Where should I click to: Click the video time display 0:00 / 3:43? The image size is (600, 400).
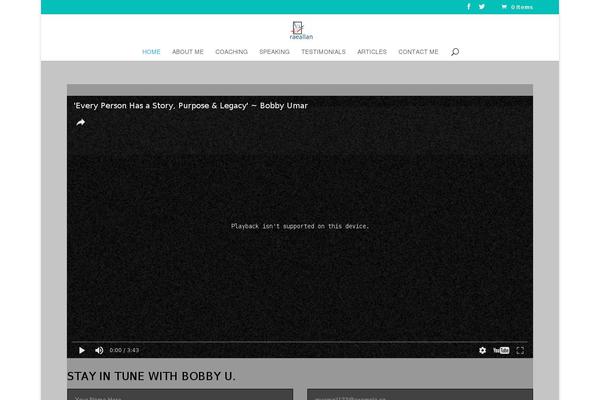124,350
